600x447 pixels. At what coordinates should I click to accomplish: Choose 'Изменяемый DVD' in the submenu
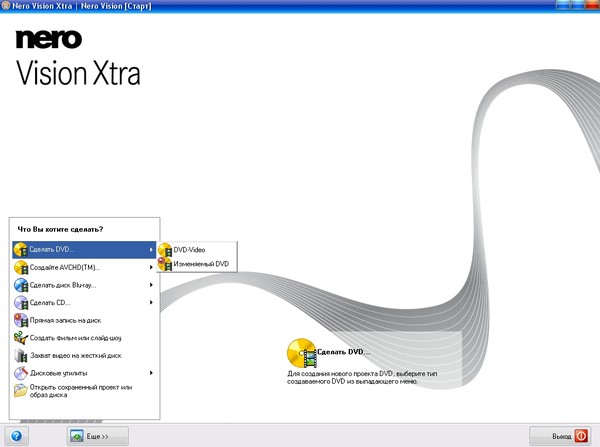[x=200, y=264]
